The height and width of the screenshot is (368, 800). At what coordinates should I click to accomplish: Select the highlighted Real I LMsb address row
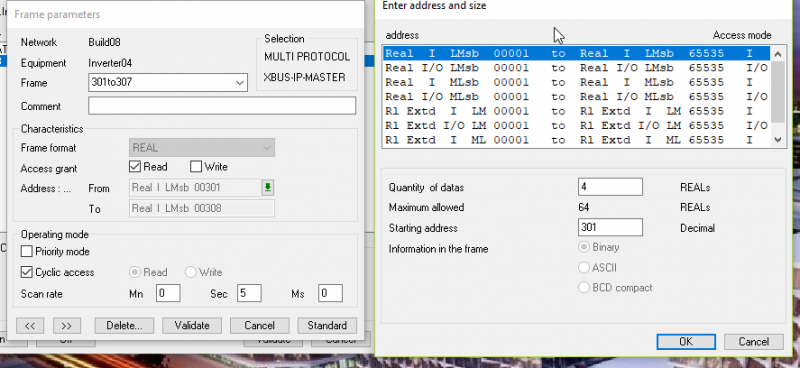coord(577,53)
